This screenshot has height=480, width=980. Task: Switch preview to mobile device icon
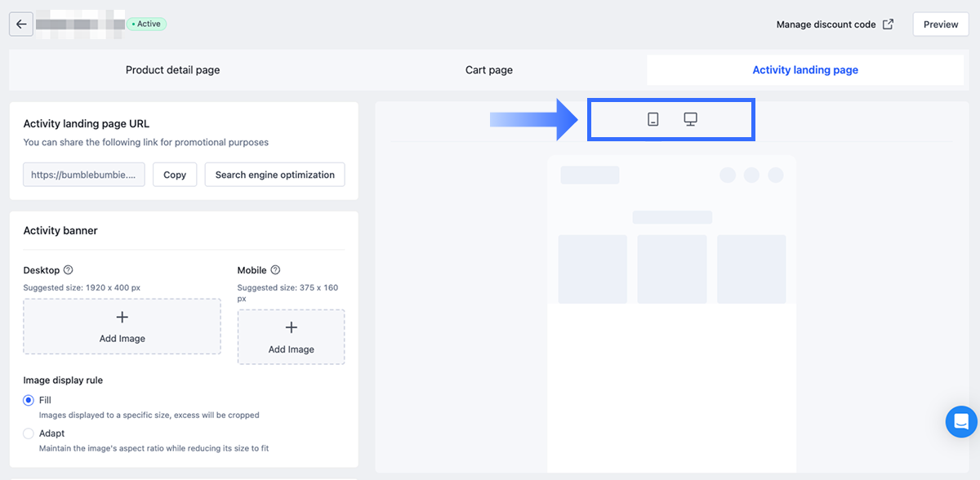click(x=653, y=120)
